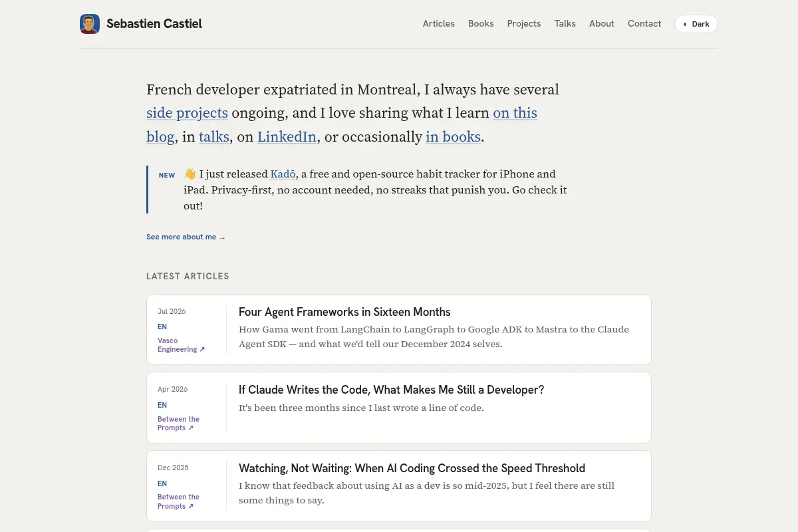Open the Articles nav item
This screenshot has height=532, width=798.
439,24
